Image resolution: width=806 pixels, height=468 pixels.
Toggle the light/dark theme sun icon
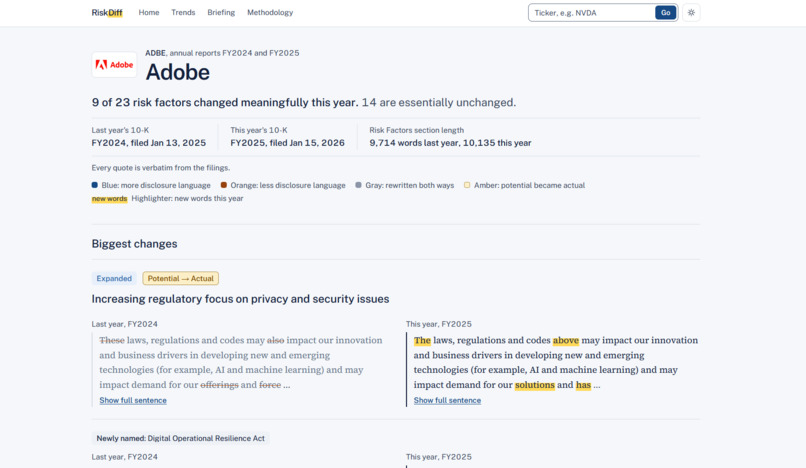pyautogui.click(x=691, y=13)
